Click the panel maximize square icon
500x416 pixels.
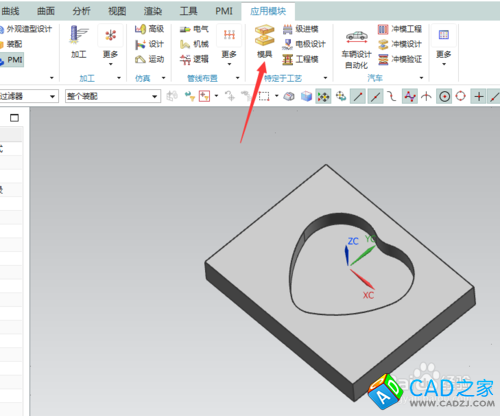[14, 118]
